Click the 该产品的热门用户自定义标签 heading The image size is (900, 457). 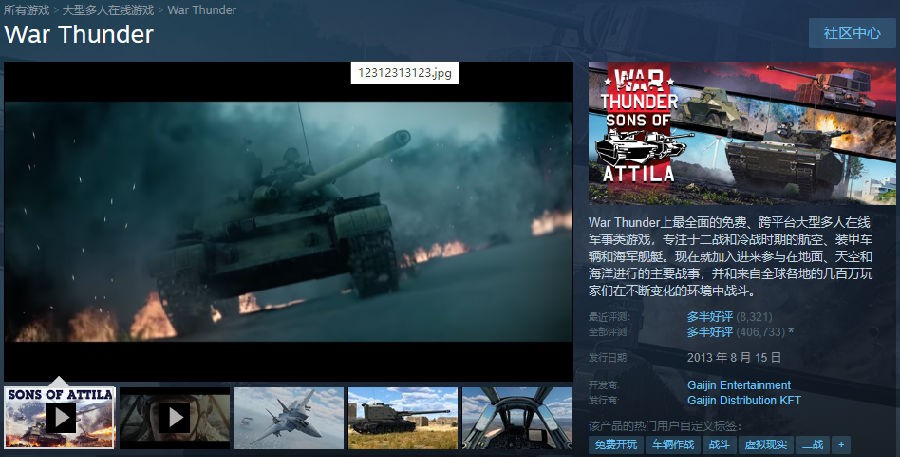click(665, 425)
